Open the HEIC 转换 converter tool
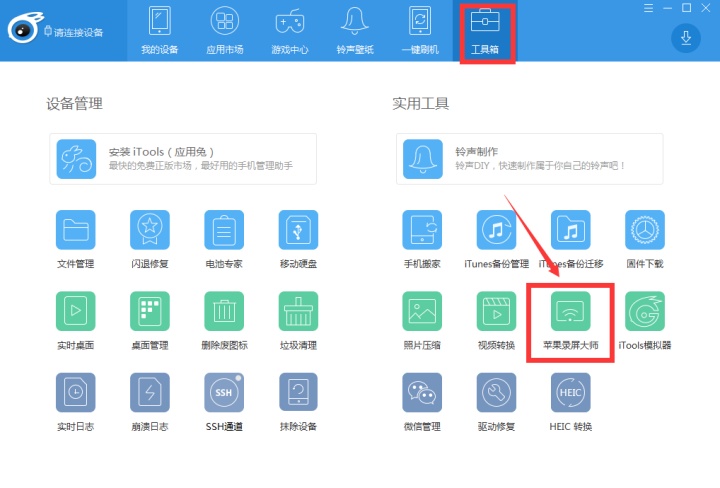This screenshot has width=720, height=488. click(x=571, y=393)
